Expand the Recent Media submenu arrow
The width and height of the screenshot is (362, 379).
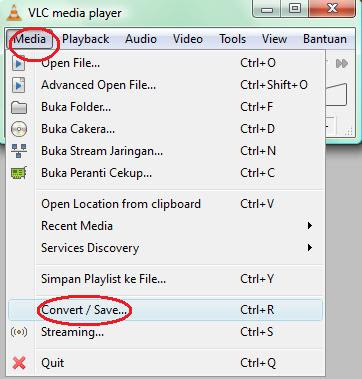[x=310, y=226]
